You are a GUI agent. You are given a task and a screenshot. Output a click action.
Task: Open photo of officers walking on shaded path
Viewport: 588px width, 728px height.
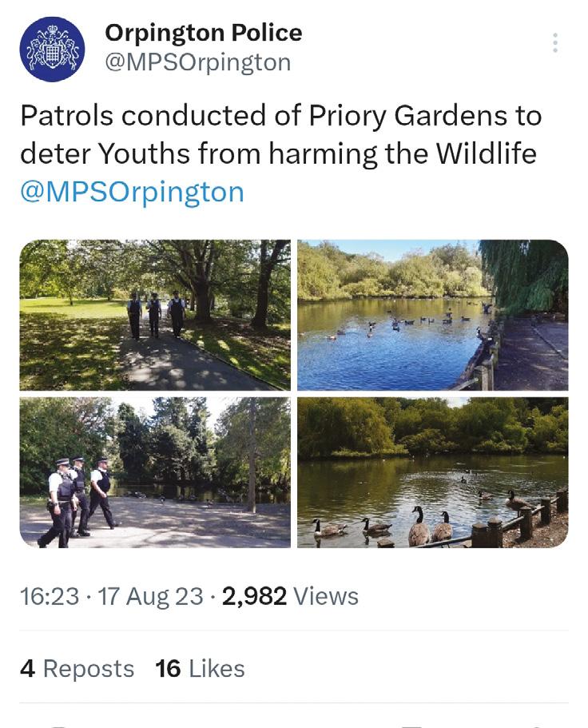coord(155,315)
